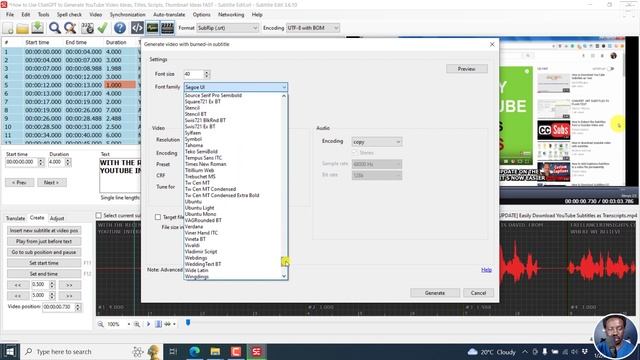Select Times New Roman in font list
Image resolution: width=640 pixels, height=360 pixels.
(205, 164)
